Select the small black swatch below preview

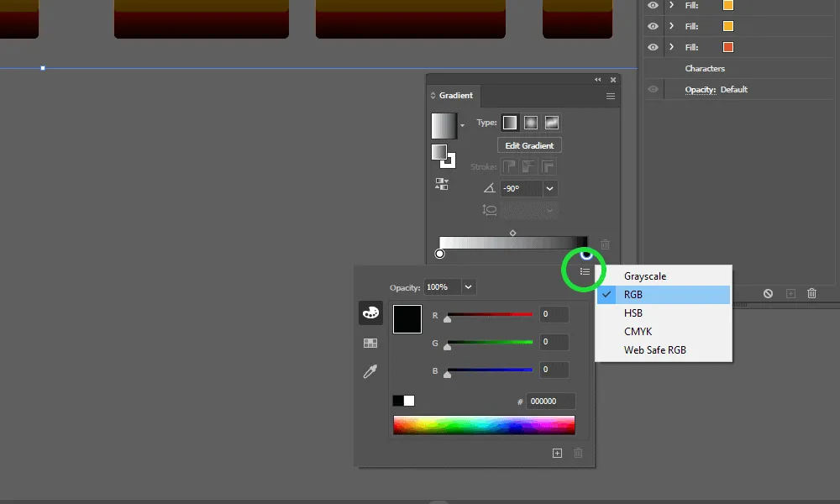398,401
